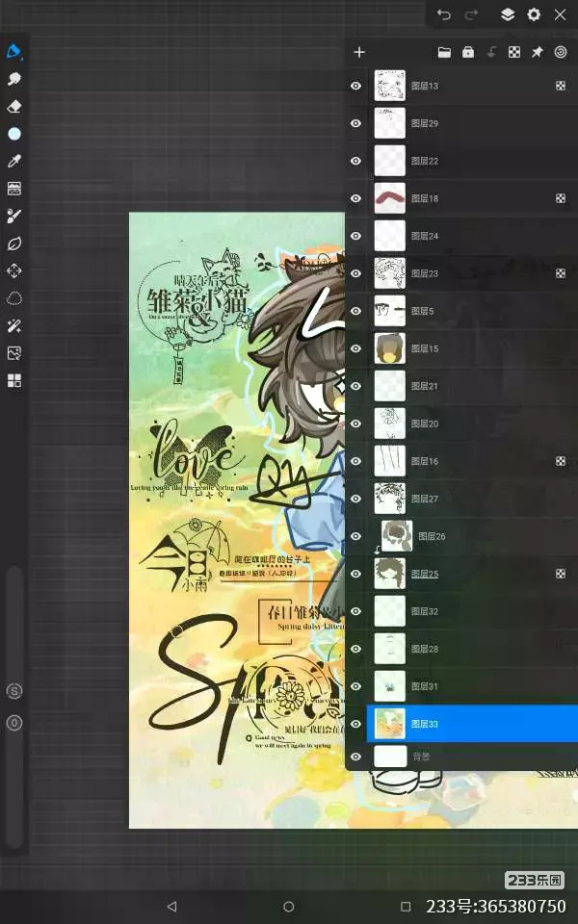This screenshot has width=578, height=924.
Task: Undo the last action
Action: point(443,14)
